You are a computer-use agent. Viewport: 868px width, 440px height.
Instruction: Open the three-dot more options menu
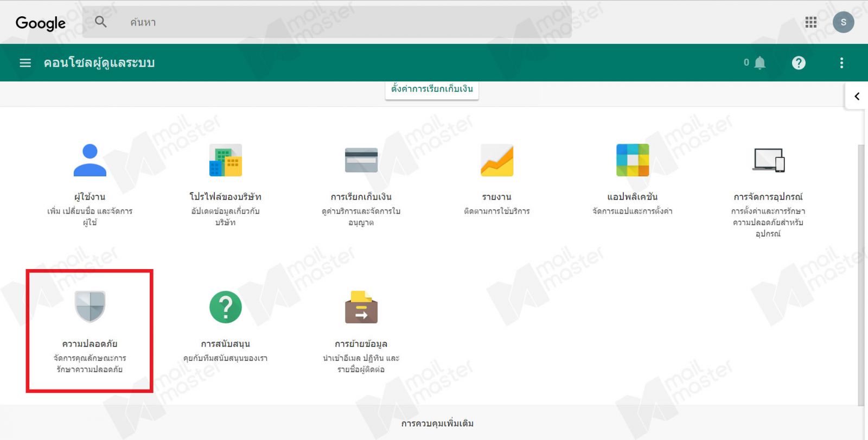841,63
